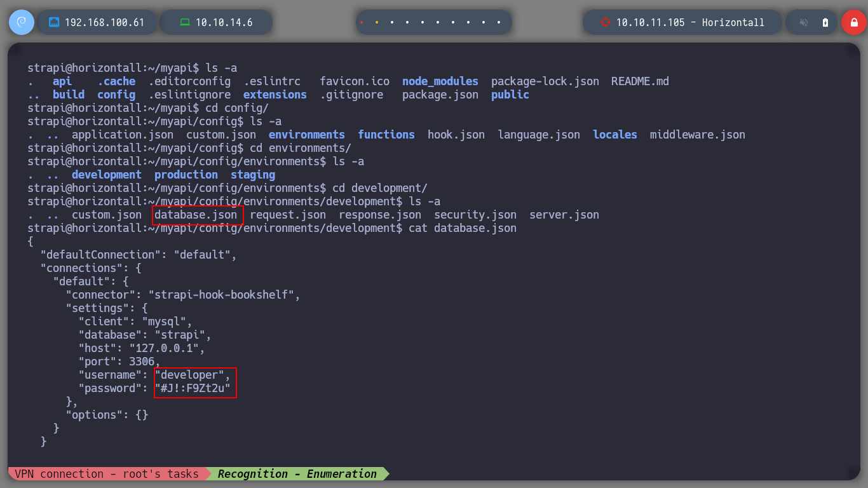The width and height of the screenshot is (868, 488).
Task: Click the red lock screen button
Action: (853, 22)
